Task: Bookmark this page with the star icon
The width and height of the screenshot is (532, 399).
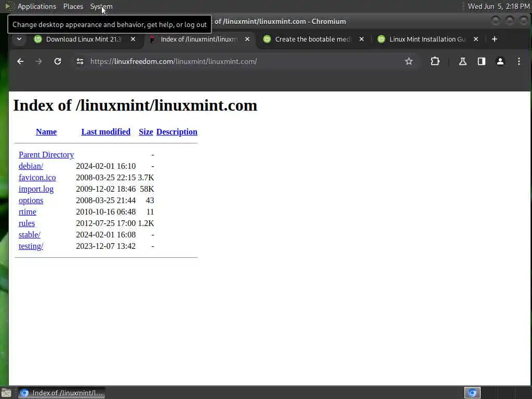Action: coord(409,61)
